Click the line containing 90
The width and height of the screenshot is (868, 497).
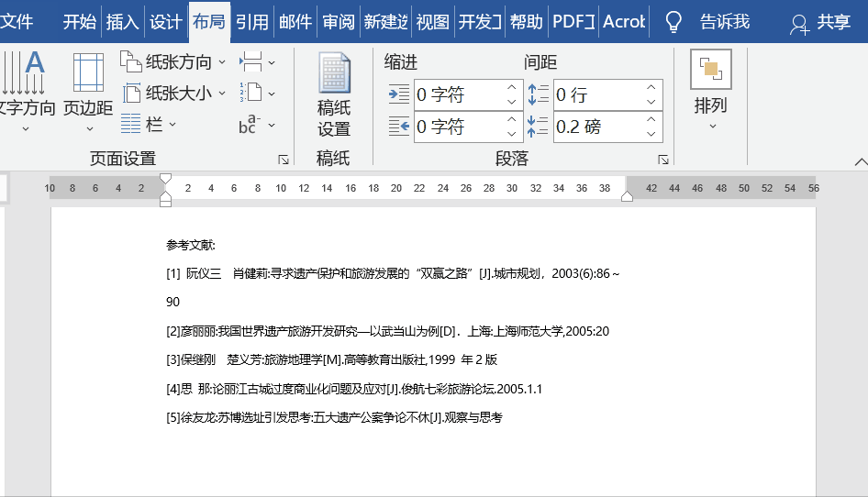click(172, 303)
